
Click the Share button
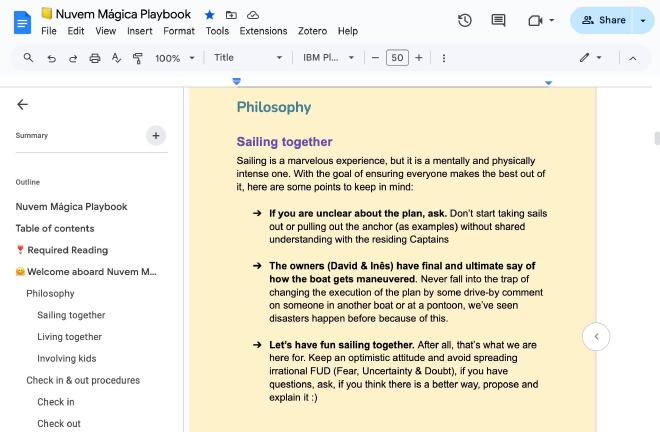[603, 20]
